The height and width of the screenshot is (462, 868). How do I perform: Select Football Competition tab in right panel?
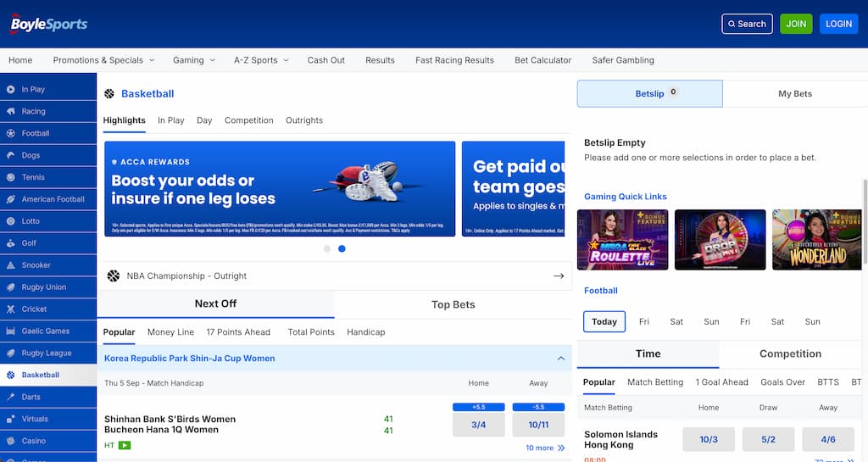pos(791,353)
